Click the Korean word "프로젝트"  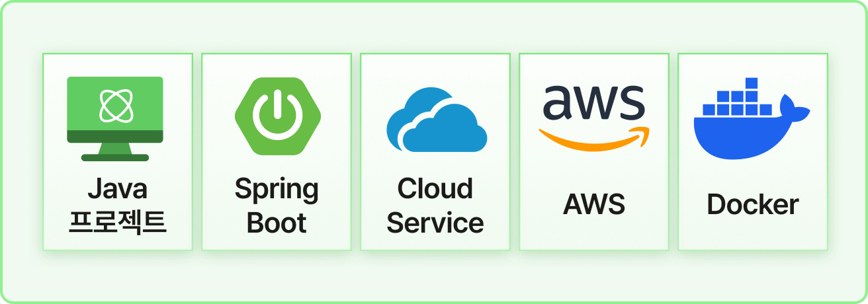(x=118, y=223)
